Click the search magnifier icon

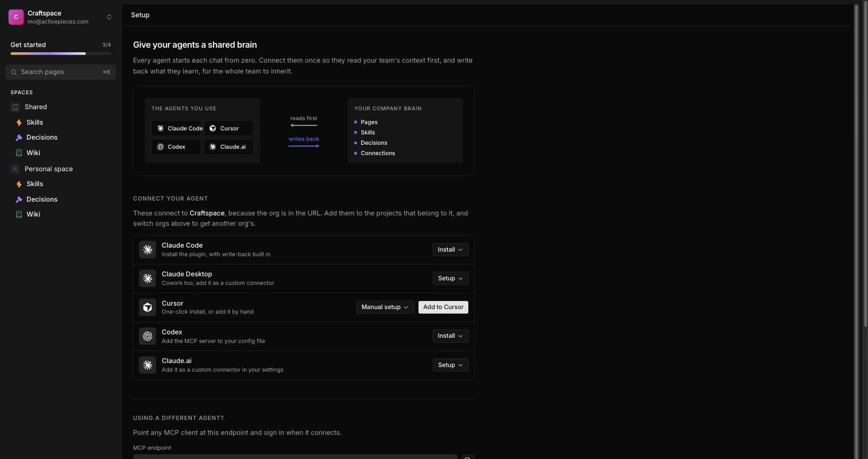click(14, 72)
